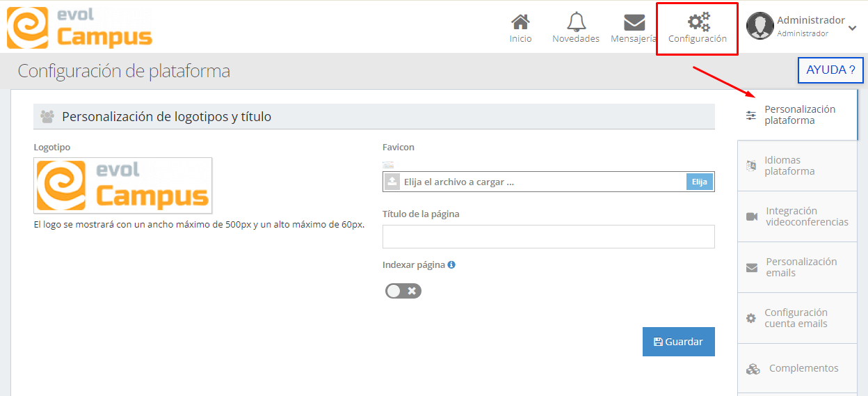Click the evolCampus logo in header
The height and width of the screenshot is (396, 868).
[79, 28]
